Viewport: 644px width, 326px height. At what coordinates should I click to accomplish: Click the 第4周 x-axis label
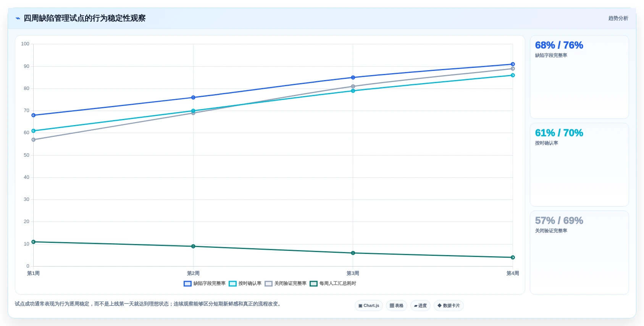click(x=513, y=273)
